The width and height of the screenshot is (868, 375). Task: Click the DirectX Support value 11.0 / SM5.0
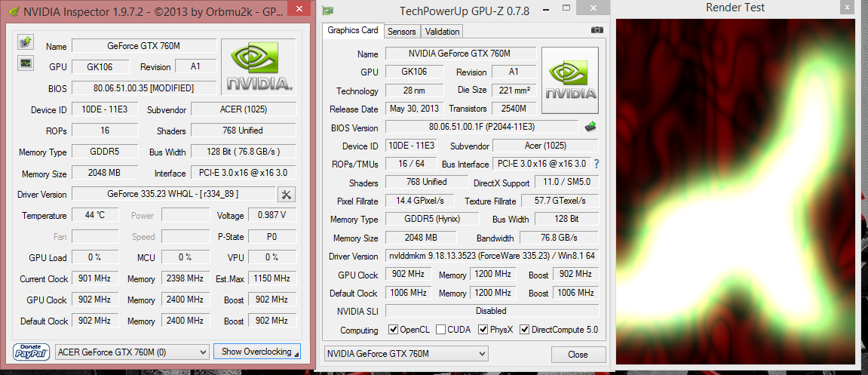[566, 183]
